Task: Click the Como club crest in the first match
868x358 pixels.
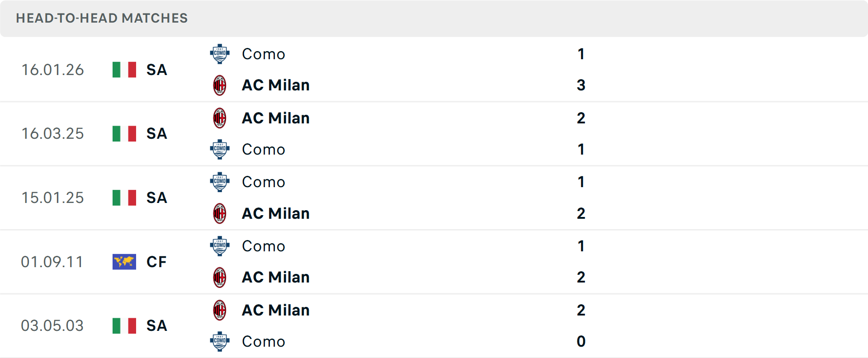Action: 220,53
